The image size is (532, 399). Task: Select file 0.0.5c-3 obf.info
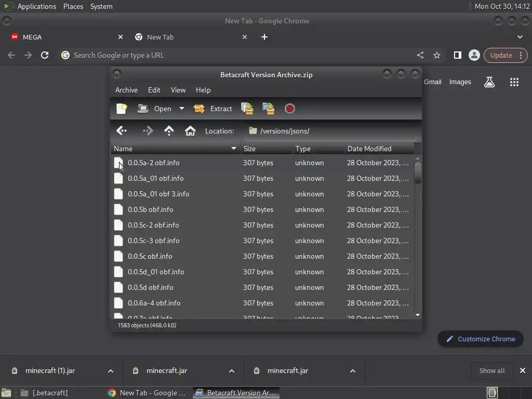point(262,241)
